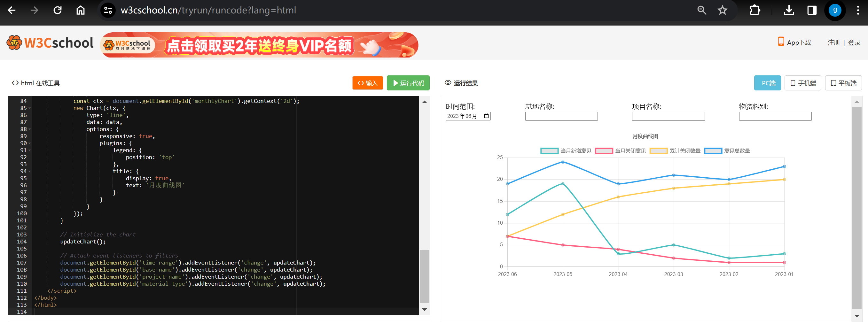The width and height of the screenshot is (868, 331).
Task: Toggle the 意见总数量 legend item
Action: 727,151
